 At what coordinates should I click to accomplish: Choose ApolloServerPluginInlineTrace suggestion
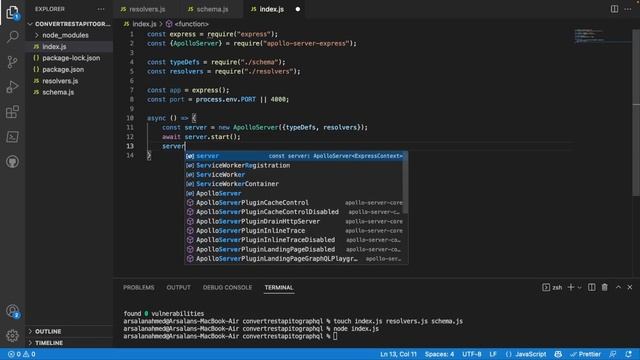pyautogui.click(x=293, y=231)
